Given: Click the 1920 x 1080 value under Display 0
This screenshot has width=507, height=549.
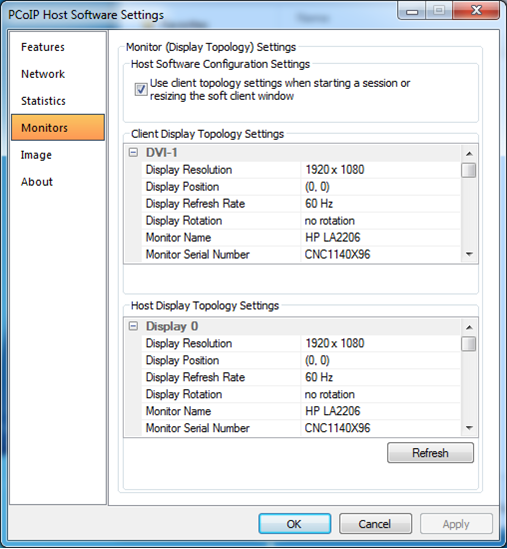Looking at the screenshot, I should (x=335, y=343).
